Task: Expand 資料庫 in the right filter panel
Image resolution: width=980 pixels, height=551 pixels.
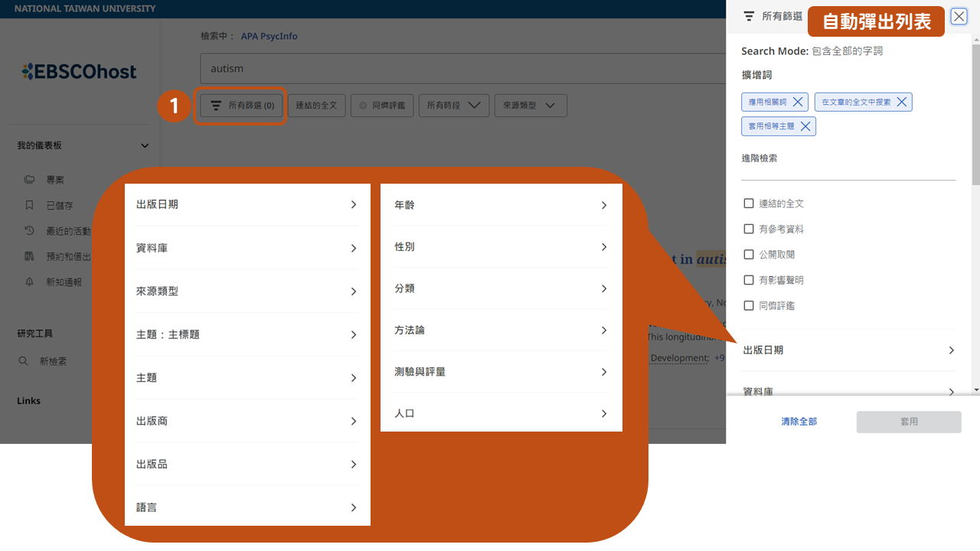Action: click(848, 391)
